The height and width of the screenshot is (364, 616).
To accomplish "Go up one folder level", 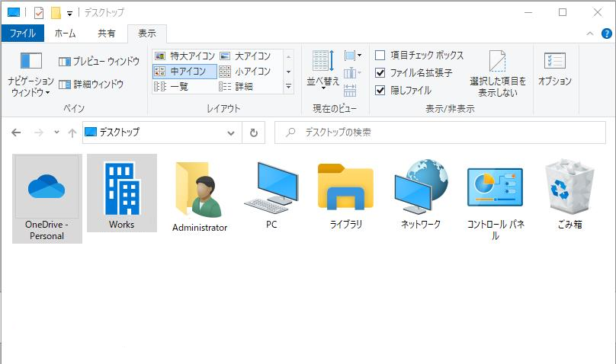I will 72,133.
